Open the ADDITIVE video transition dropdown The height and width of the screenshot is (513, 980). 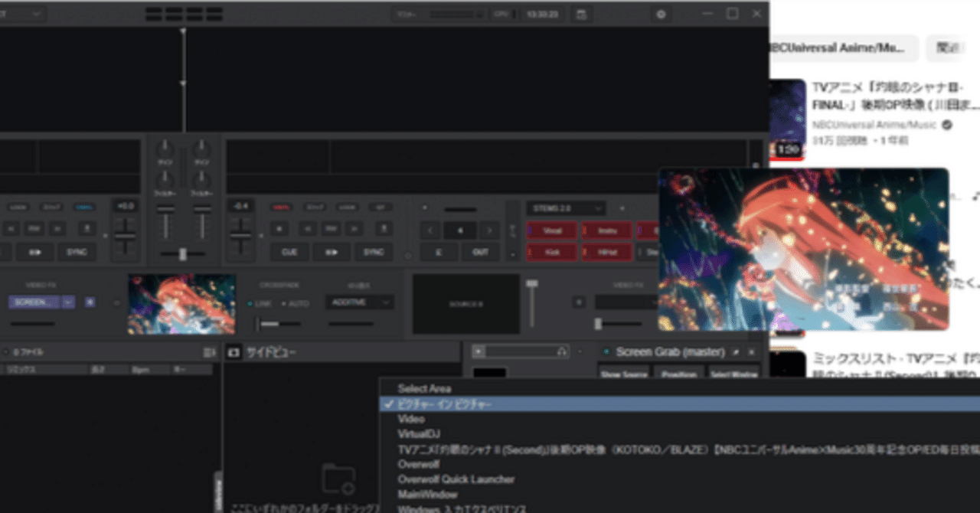click(x=359, y=302)
